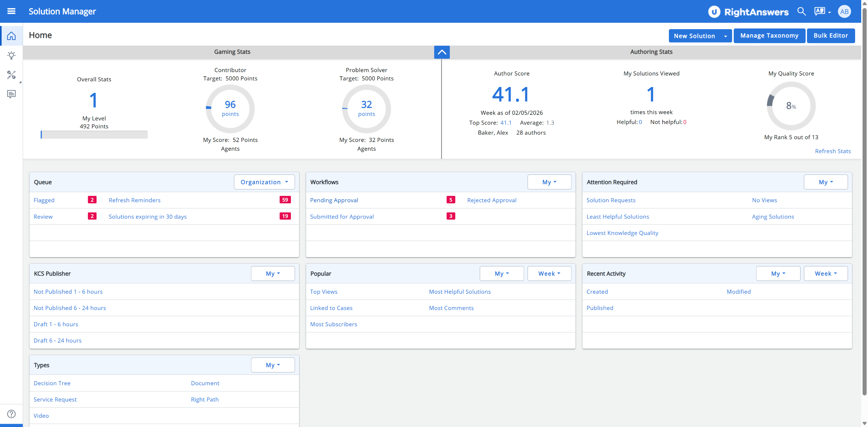Screen dimensions: 868x427
Task: Click the Manage Taxonomy button
Action: click(x=769, y=36)
